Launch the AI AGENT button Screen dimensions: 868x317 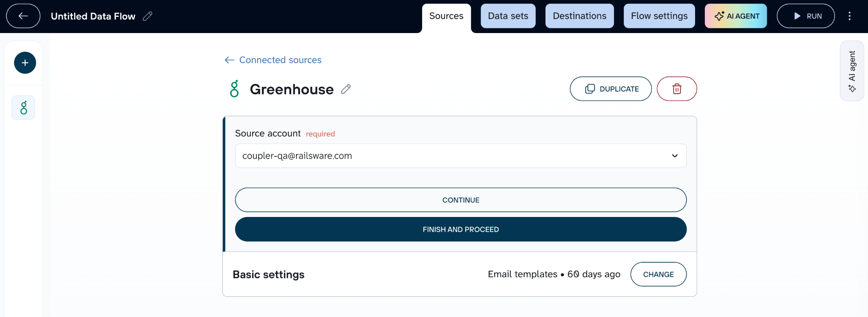(x=736, y=16)
